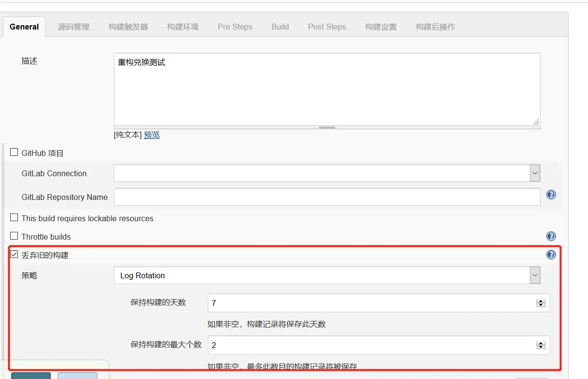Screen dimensions: 588x379
Task: Click the 纯文本 label text
Action: pos(128,135)
